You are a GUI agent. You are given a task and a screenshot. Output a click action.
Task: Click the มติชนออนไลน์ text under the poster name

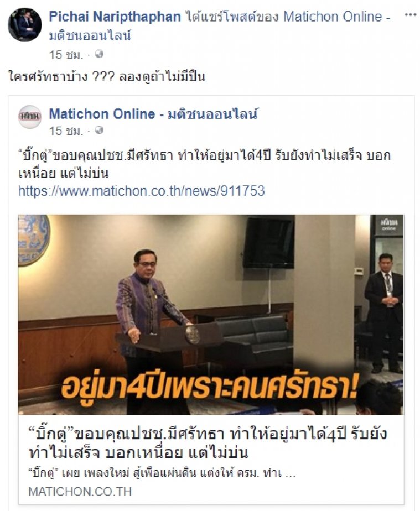90,35
